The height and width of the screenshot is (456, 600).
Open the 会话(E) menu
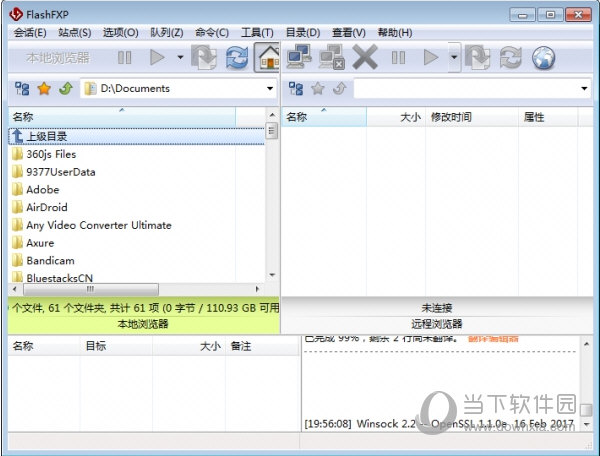tap(30, 33)
